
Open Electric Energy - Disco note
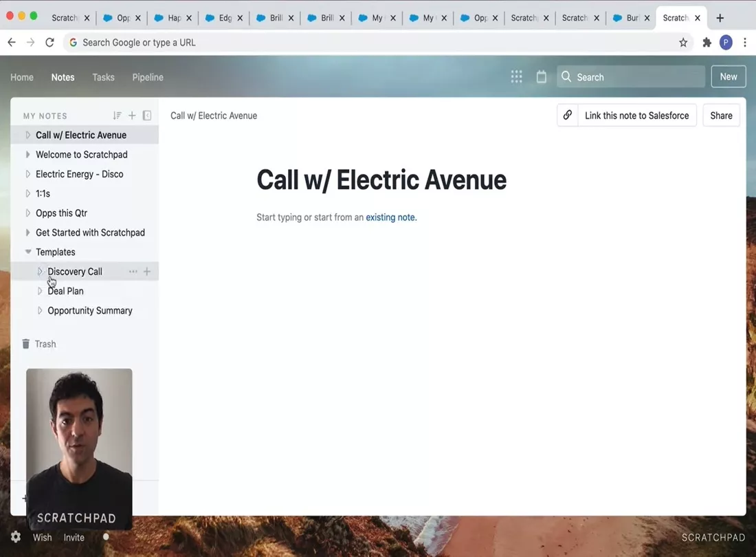click(x=80, y=174)
